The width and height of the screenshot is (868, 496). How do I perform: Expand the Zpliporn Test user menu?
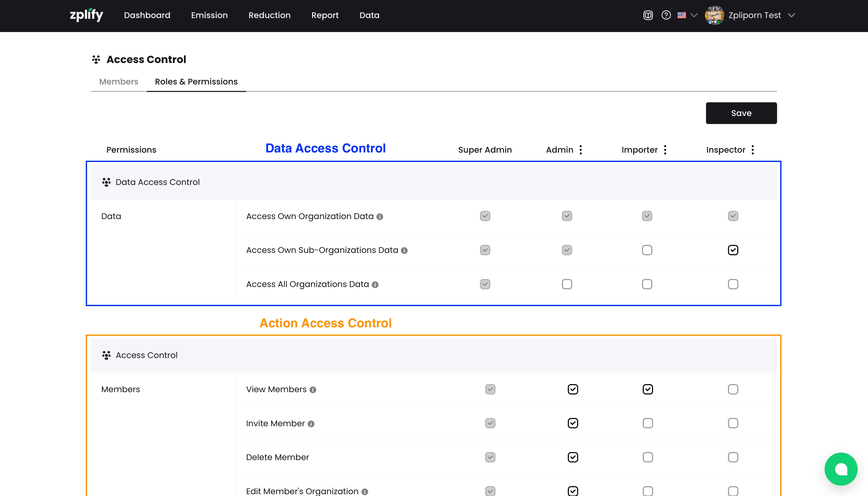coord(792,15)
